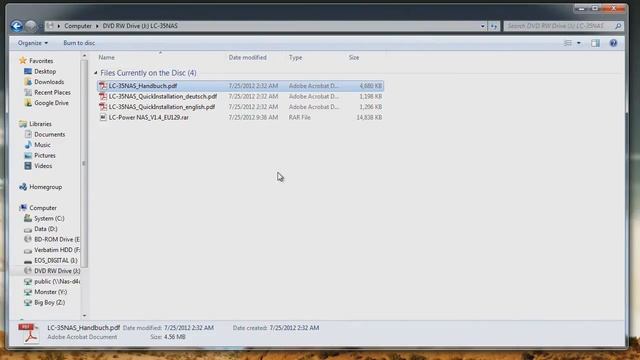The image size is (640, 360).
Task: Click the navigation pane scroll up arrow
Action: [84, 56]
